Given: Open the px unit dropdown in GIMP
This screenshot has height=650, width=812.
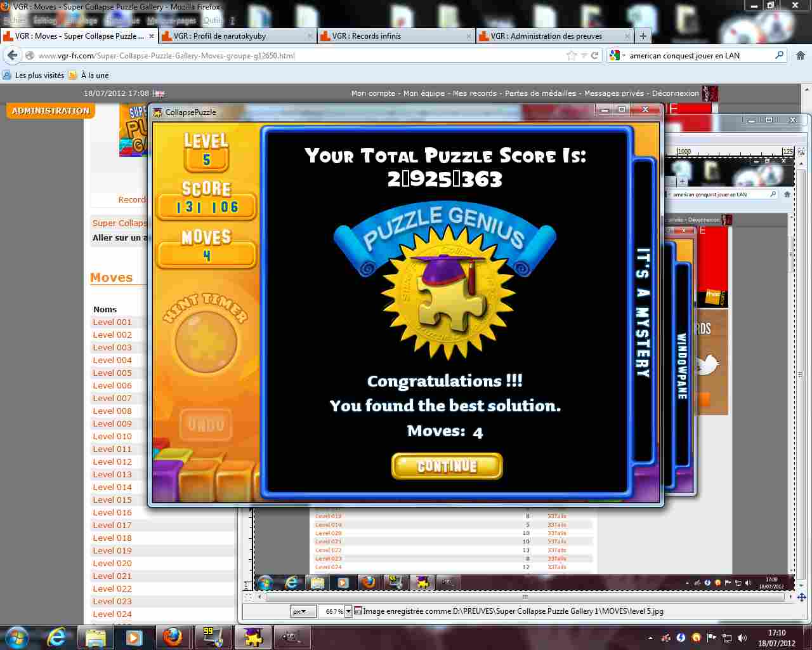Looking at the screenshot, I should click(x=304, y=611).
